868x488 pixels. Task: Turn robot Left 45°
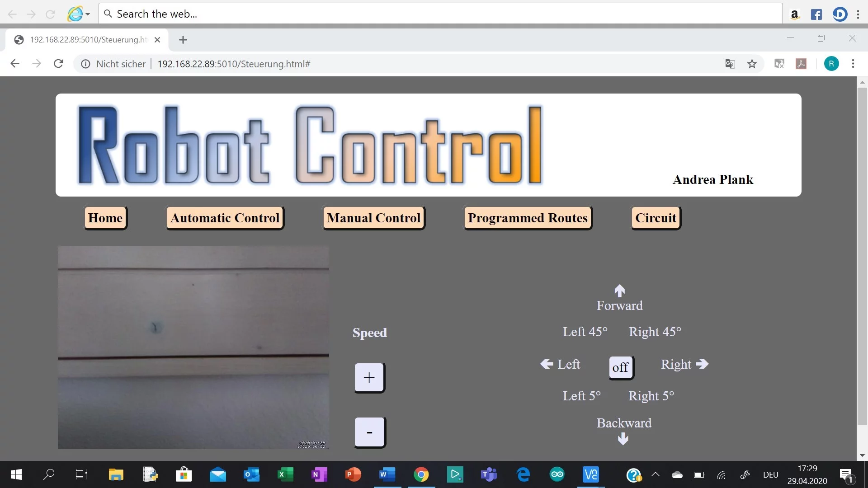[x=585, y=332]
